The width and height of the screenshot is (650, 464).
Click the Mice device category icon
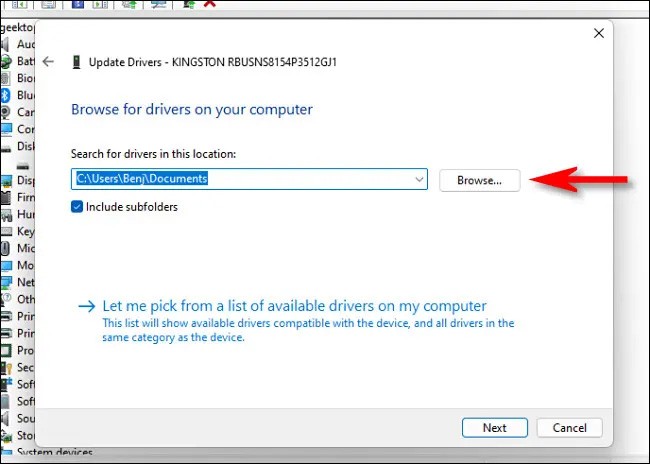click(x=6, y=248)
